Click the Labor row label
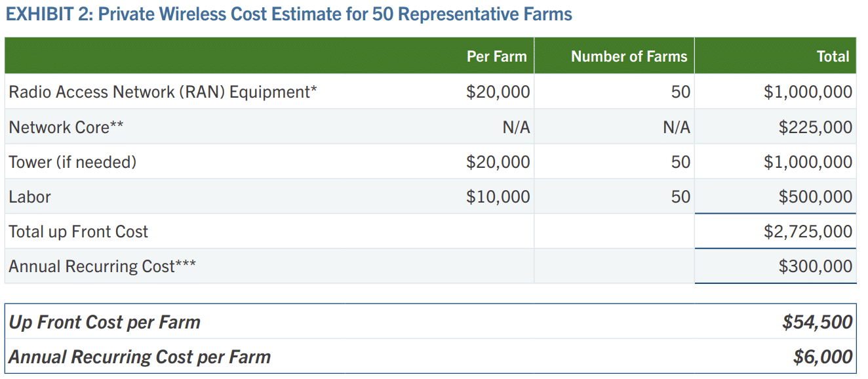The image size is (868, 379). [x=30, y=197]
